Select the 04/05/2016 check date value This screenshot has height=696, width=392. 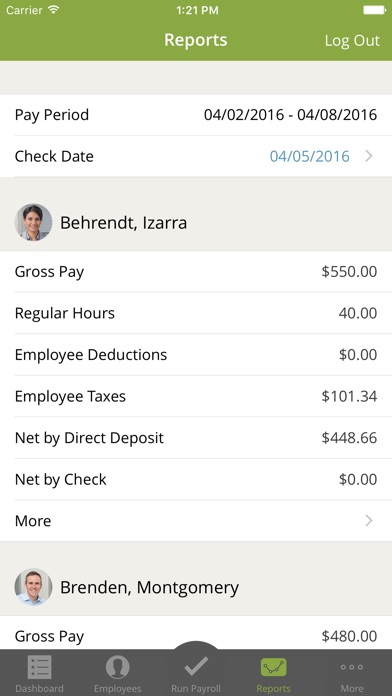309,156
